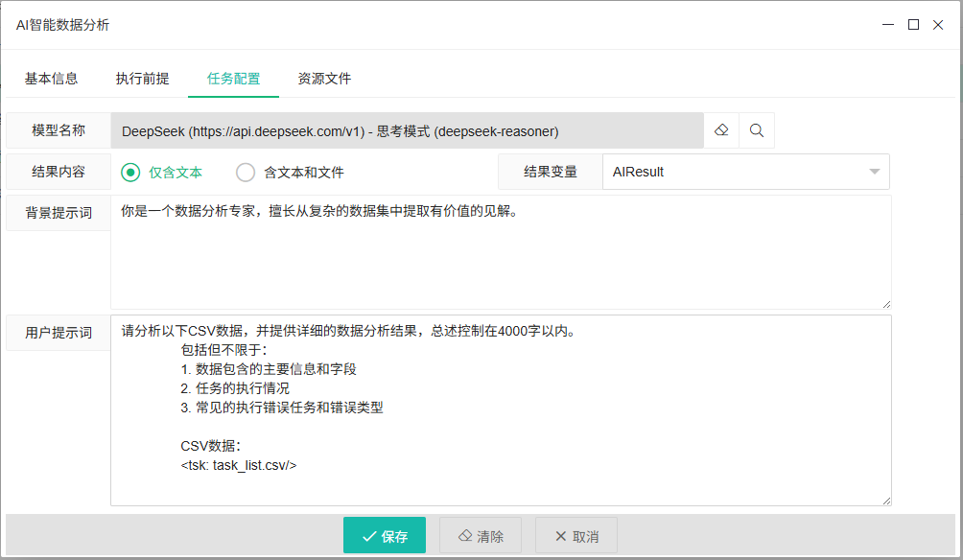Open the 结果变量 AIResult dropdown
The height and width of the screenshot is (560, 963).
pyautogui.click(x=745, y=172)
